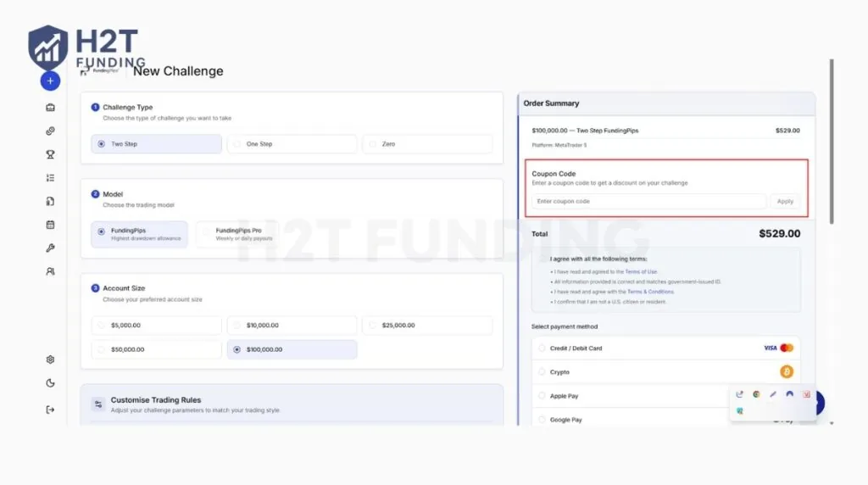The height and width of the screenshot is (485, 868).
Task: Click into the Enter coupon code field
Action: 648,202
